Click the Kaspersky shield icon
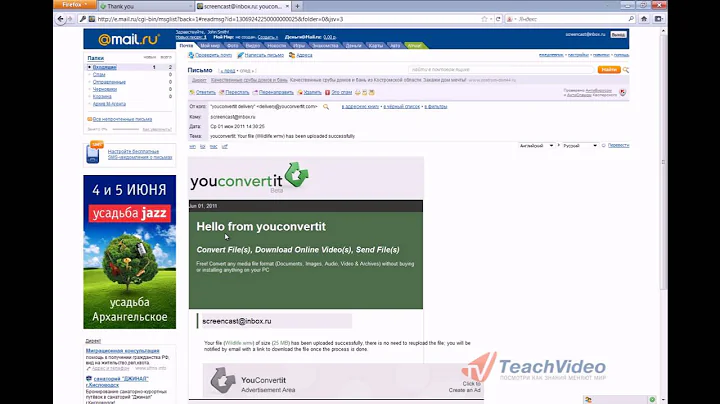This screenshot has height=404, width=720. click(623, 92)
